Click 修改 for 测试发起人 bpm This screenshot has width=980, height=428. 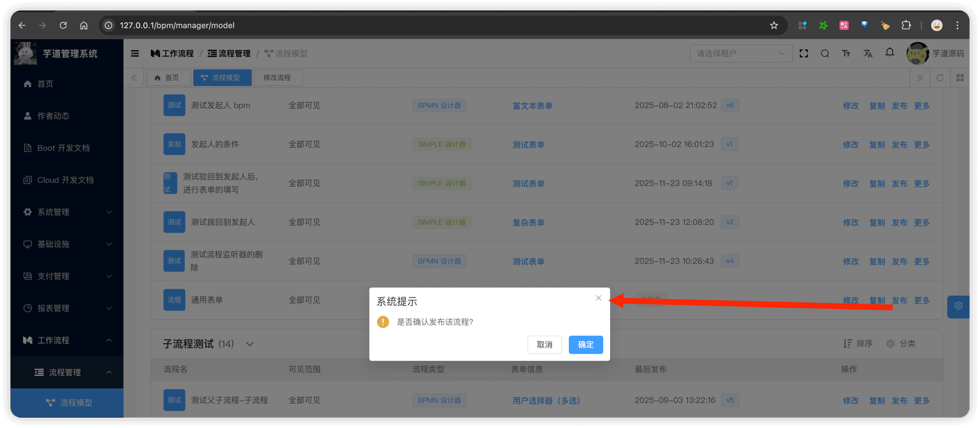tap(850, 106)
